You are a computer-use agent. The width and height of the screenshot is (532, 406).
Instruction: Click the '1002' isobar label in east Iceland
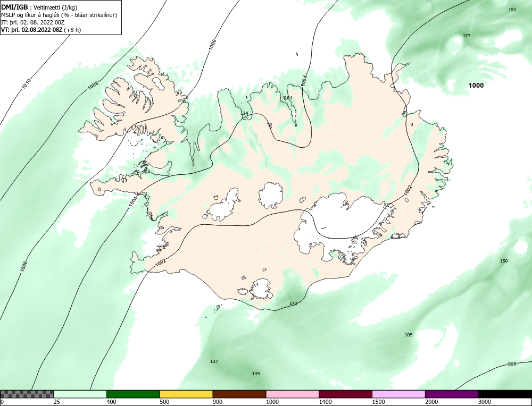[408, 190]
